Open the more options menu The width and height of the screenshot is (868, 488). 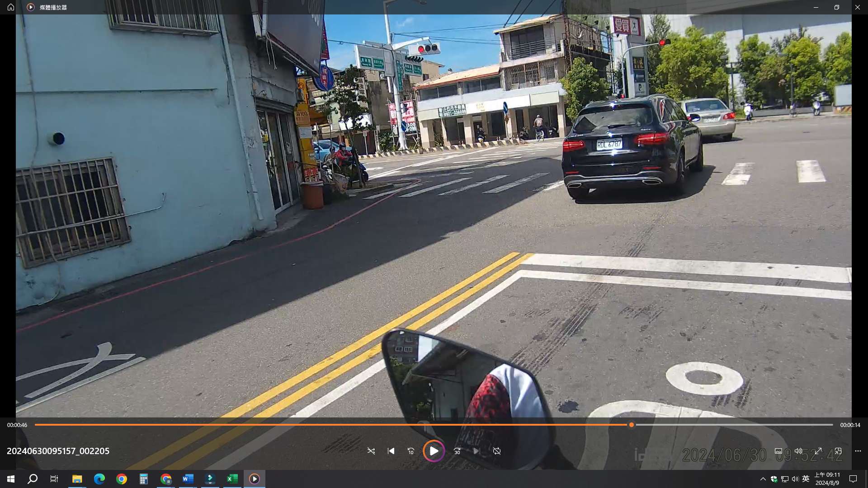click(x=858, y=451)
